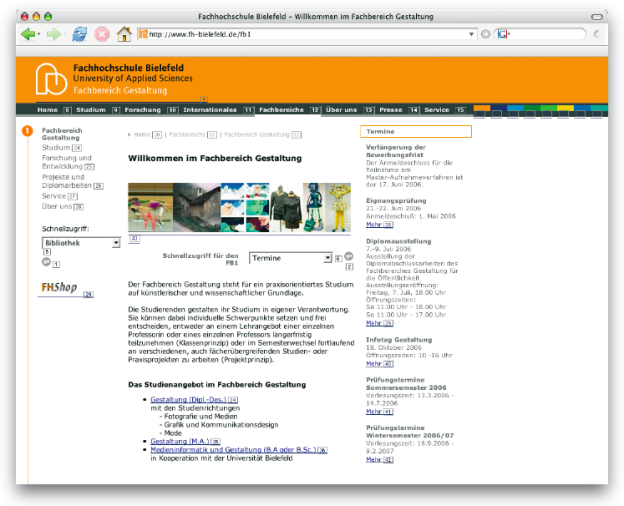Screen dimensions: 624x506
Task: Open the Home page icon in the toolbar
Action: coord(124,34)
